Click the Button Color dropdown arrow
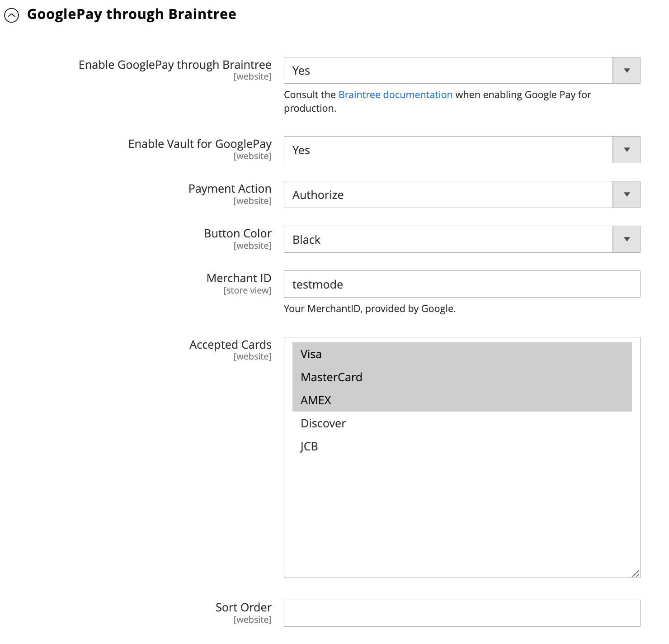The image size is (669, 644). point(627,239)
